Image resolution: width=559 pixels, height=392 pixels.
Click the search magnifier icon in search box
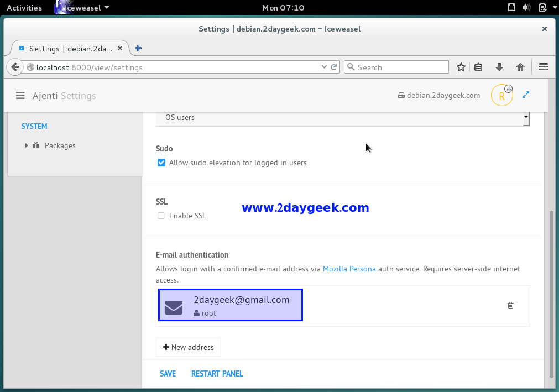(x=351, y=67)
